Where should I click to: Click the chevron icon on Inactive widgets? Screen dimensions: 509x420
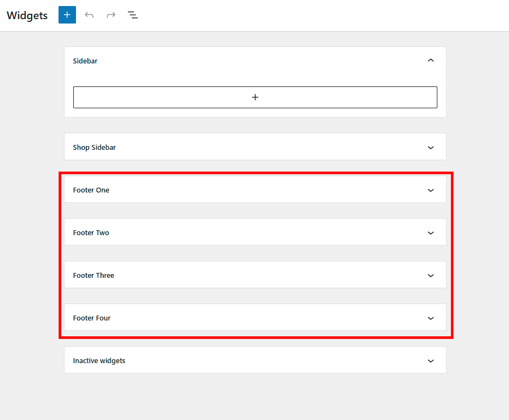click(x=431, y=360)
